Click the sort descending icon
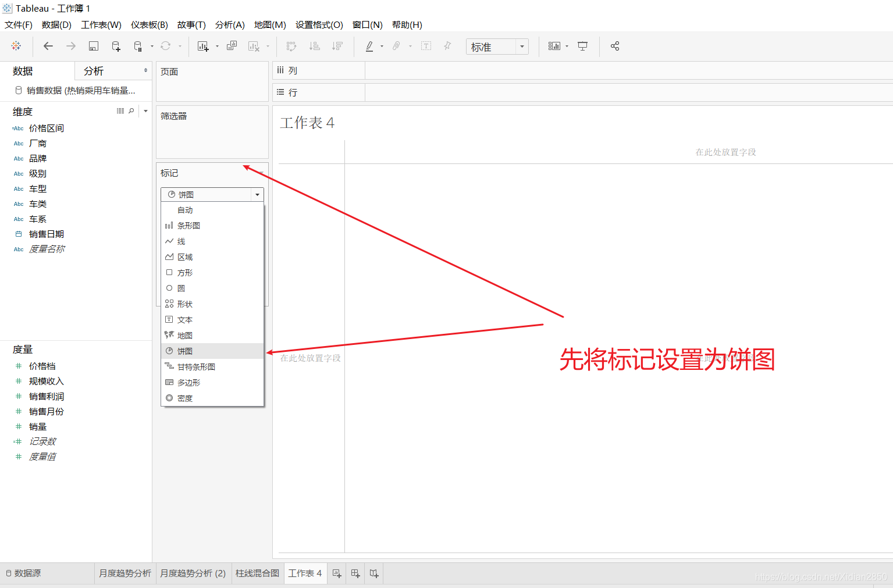Image resolution: width=893 pixels, height=588 pixels. 337,46
